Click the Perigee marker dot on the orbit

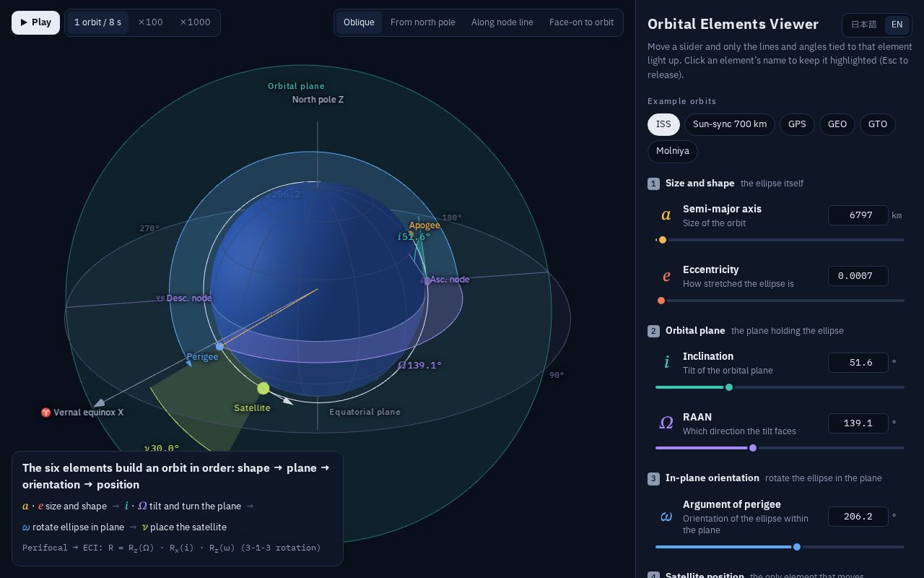[219, 347]
